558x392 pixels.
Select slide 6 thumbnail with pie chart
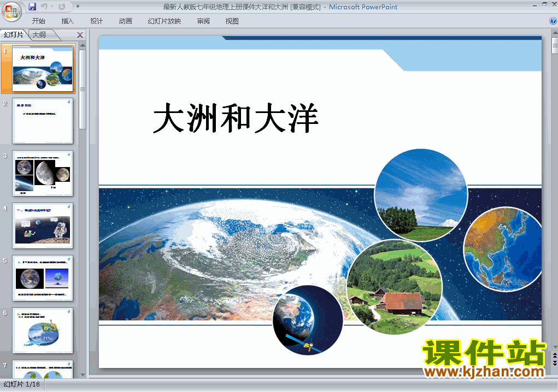click(43, 330)
